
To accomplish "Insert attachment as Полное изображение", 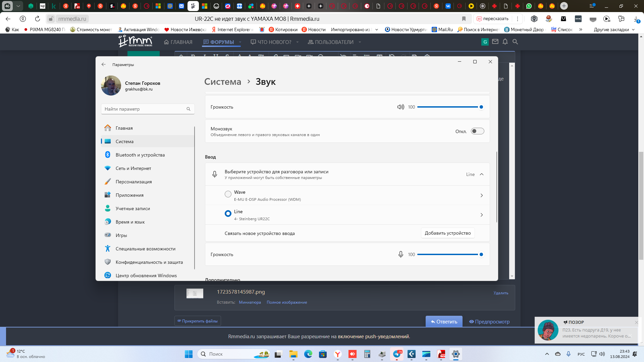I will [287, 302].
